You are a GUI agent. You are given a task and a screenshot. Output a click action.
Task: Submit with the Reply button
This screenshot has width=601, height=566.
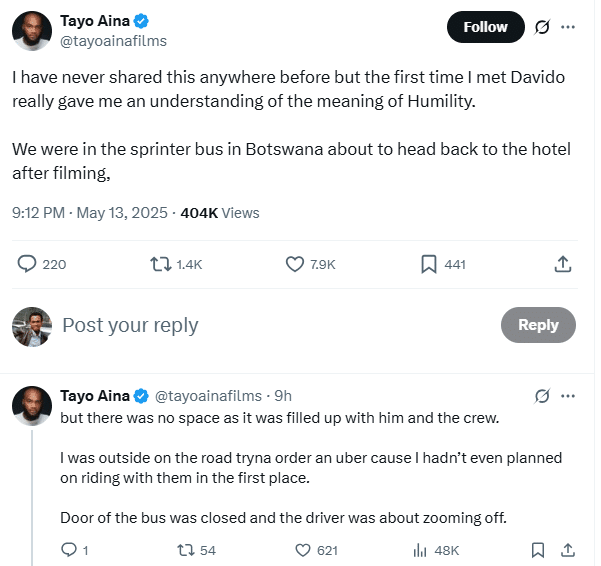coord(538,325)
